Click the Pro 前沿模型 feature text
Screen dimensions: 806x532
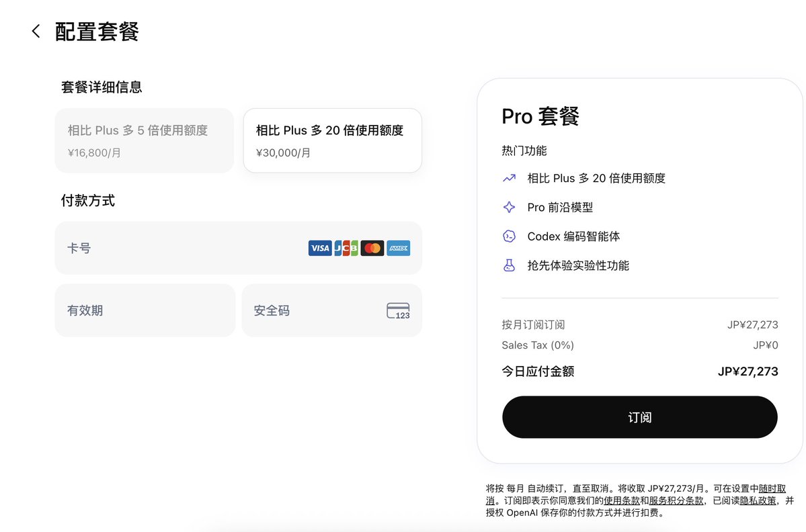560,208
